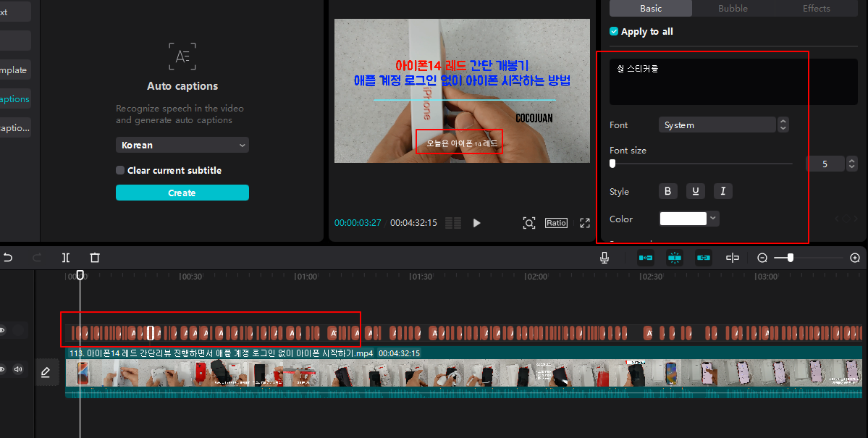This screenshot has height=438, width=868.
Task: Click total duration 00:04:32:15 beside the play button
Action: tap(413, 222)
